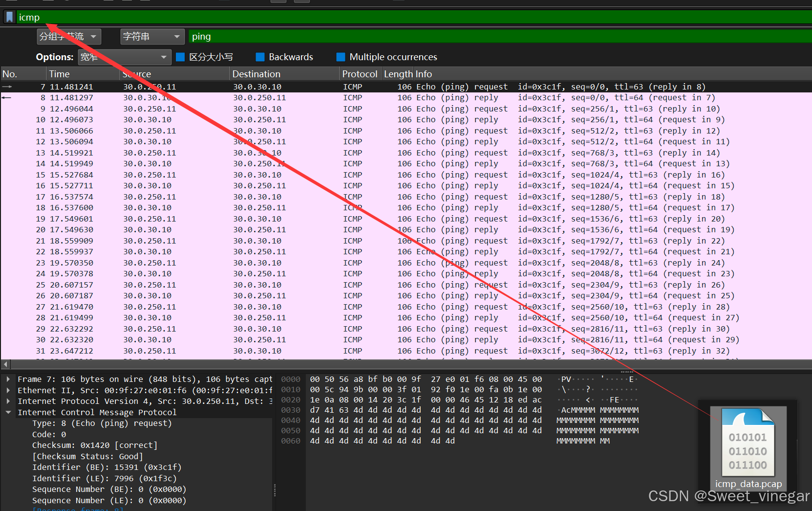Select the Identifier (BE): 15391 field
The height and width of the screenshot is (511, 812).
(107, 467)
